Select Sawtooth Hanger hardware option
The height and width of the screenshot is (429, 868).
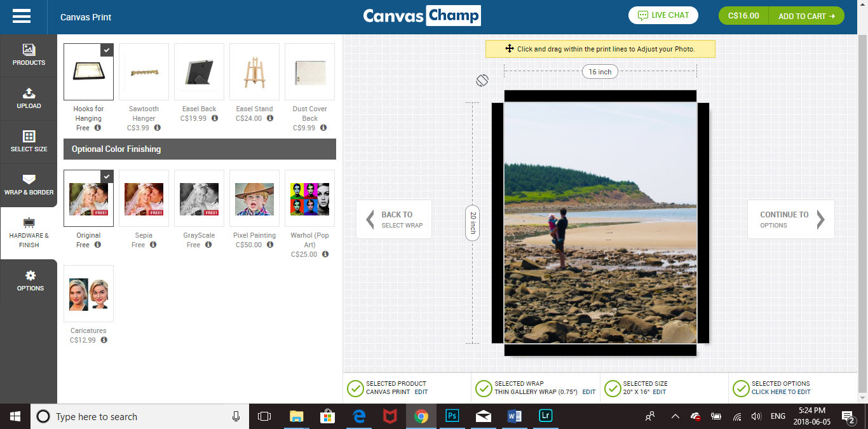[x=144, y=72]
